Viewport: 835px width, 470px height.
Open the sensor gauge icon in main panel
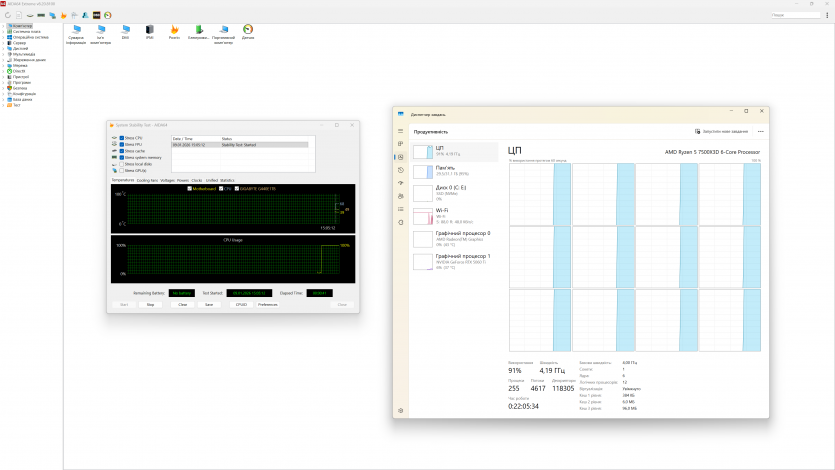pos(247,30)
